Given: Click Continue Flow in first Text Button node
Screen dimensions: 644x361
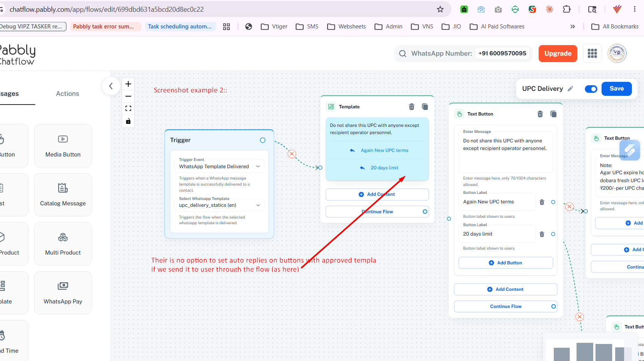Looking at the screenshot, I should point(506,306).
